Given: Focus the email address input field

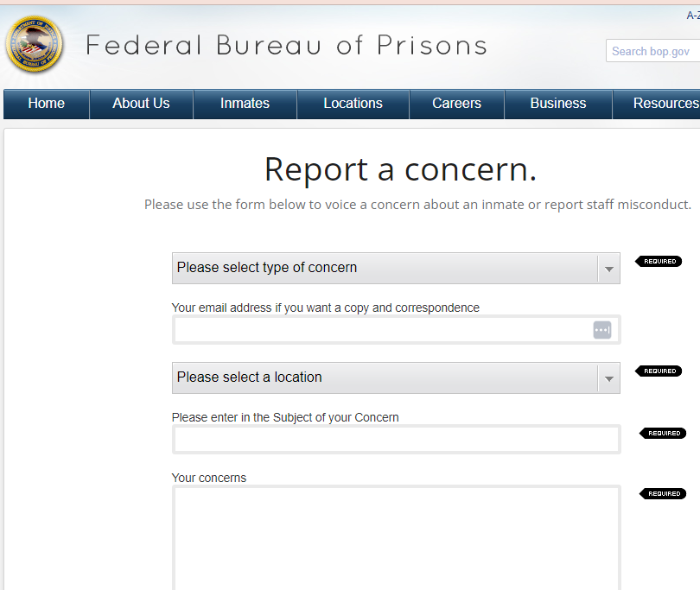Looking at the screenshot, I should tap(397, 330).
